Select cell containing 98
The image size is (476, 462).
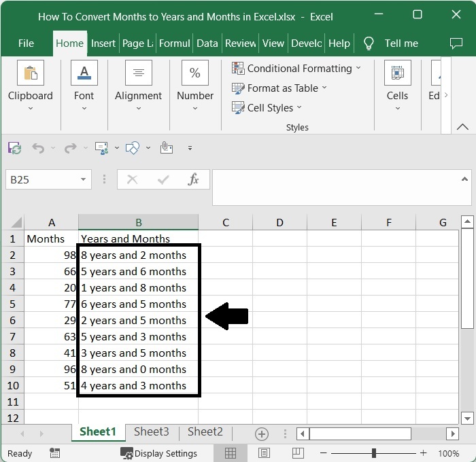click(x=51, y=255)
